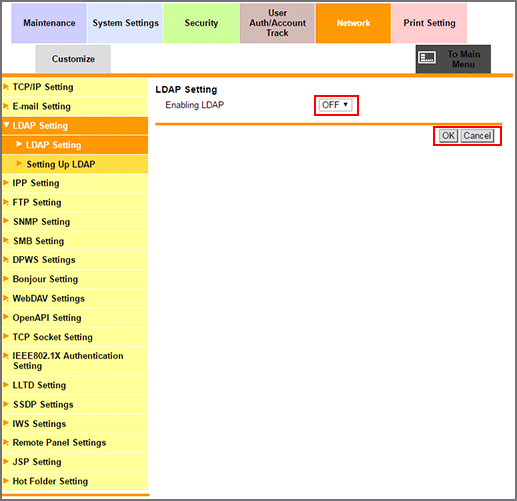This screenshot has width=517, height=501.
Task: Click arrow icon beside Setting Up LDAP
Action: [x=19, y=163]
